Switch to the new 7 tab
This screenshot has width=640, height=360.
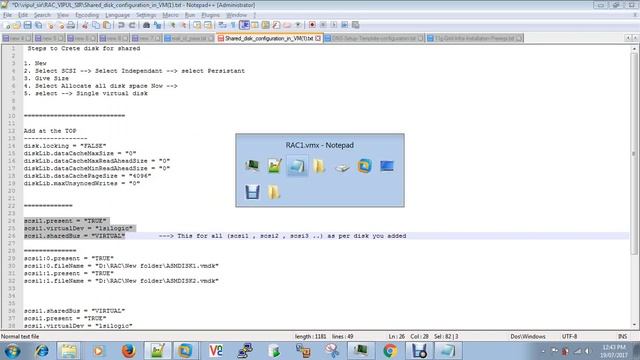pyautogui.click(x=146, y=38)
